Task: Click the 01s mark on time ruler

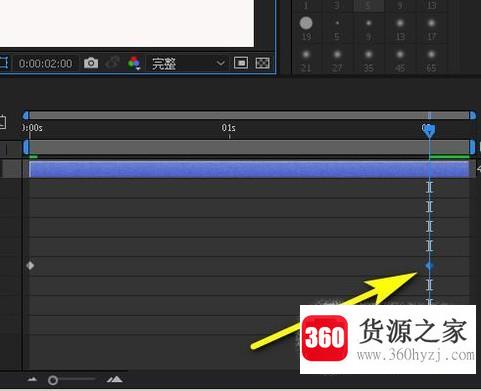Action: 229,128
